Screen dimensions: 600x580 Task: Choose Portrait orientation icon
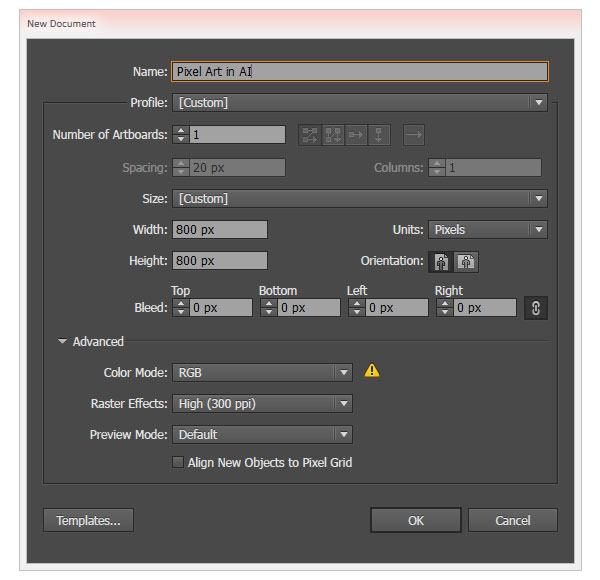click(x=441, y=262)
